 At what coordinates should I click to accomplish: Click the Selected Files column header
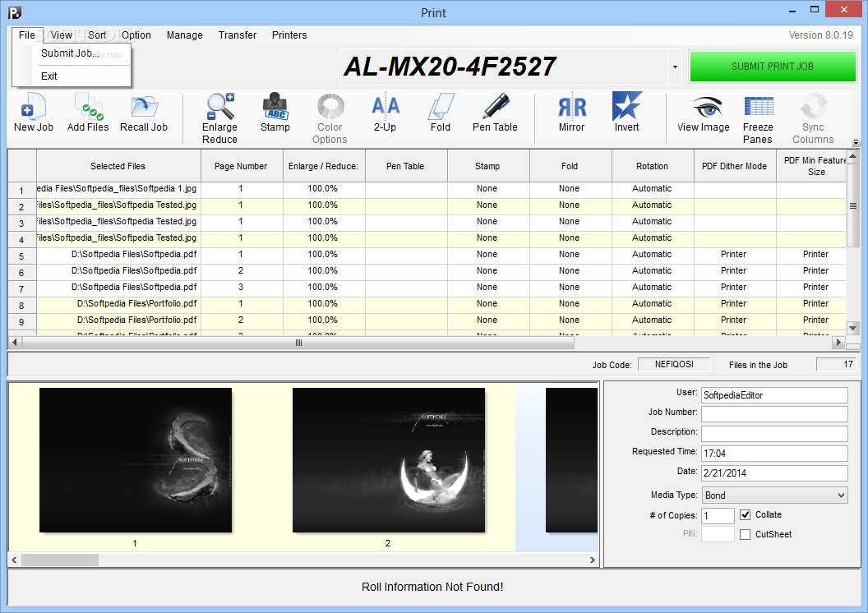coord(118,166)
